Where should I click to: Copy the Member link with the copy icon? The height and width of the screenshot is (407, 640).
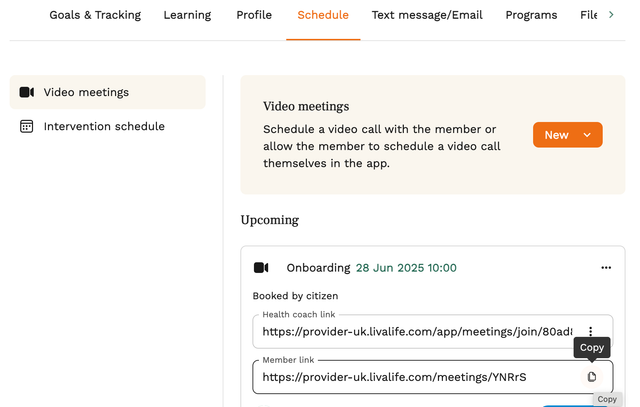[x=591, y=377]
